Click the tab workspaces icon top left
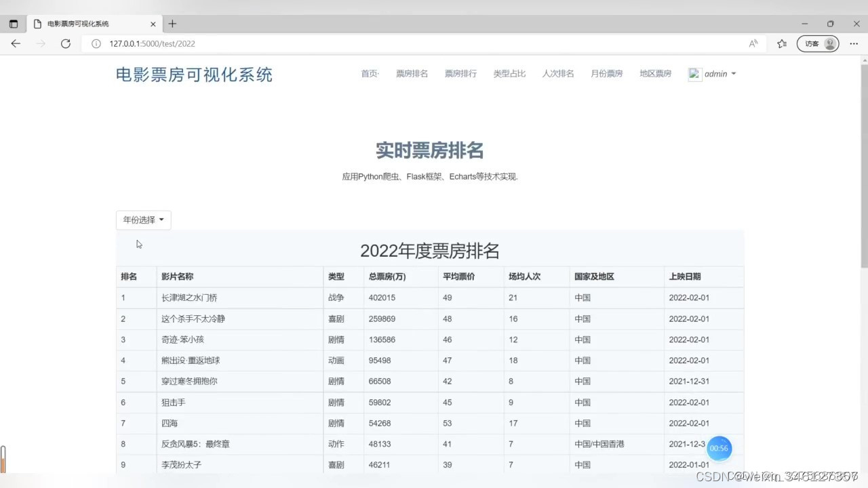Image resolution: width=868 pixels, height=488 pixels. click(x=13, y=22)
